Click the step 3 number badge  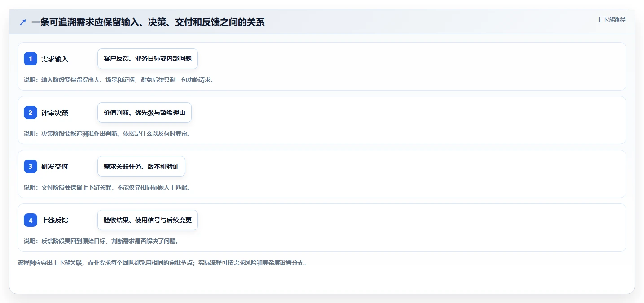[x=31, y=166]
